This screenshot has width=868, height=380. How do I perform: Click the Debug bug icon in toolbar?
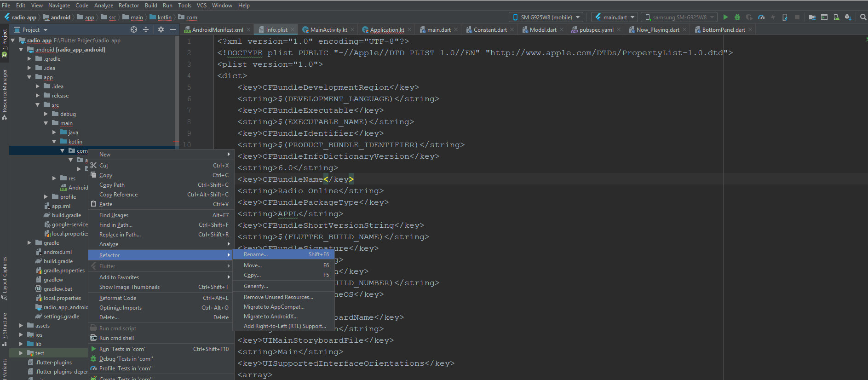(737, 17)
